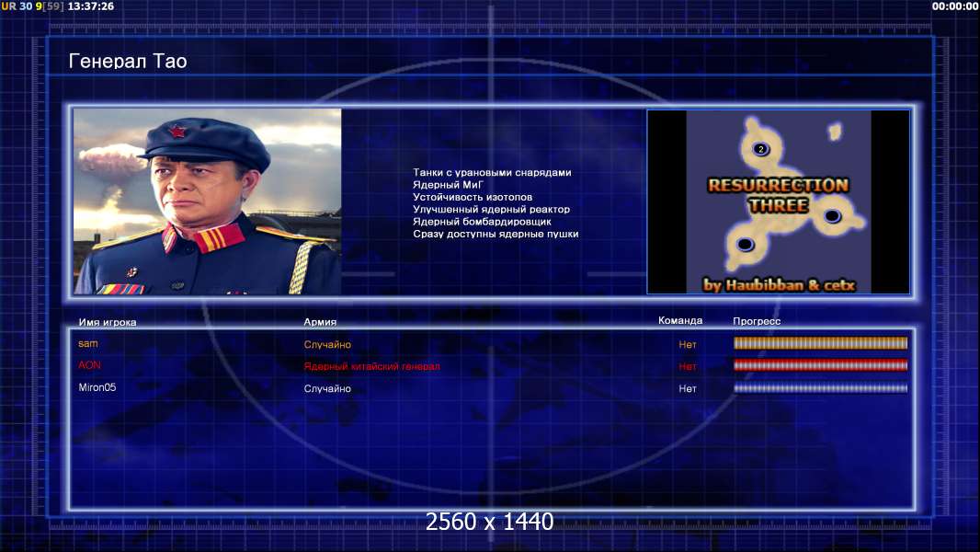Image resolution: width=980 pixels, height=552 pixels.
Task: Click the "by Haubibban & cetx" credit
Action: 779,285
